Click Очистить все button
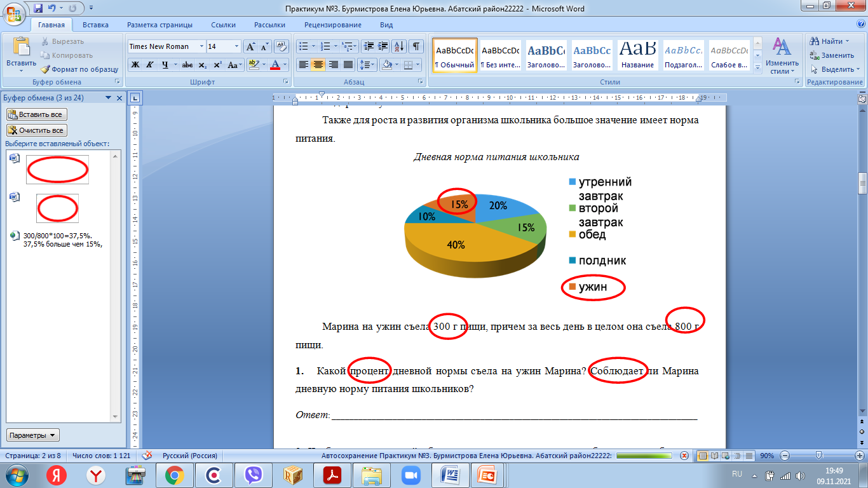868x488 pixels. 36,130
